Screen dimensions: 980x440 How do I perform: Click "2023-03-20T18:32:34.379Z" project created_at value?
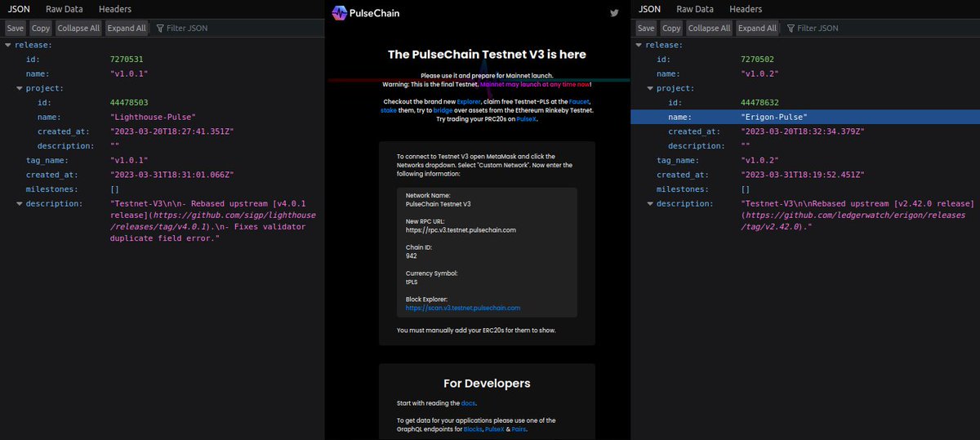(803, 131)
